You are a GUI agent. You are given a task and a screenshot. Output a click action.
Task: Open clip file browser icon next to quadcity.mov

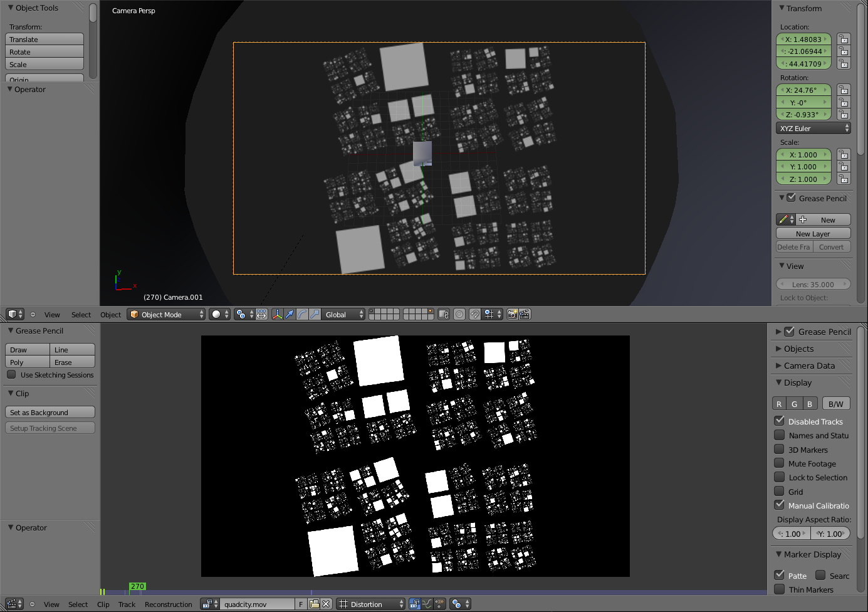(x=314, y=604)
